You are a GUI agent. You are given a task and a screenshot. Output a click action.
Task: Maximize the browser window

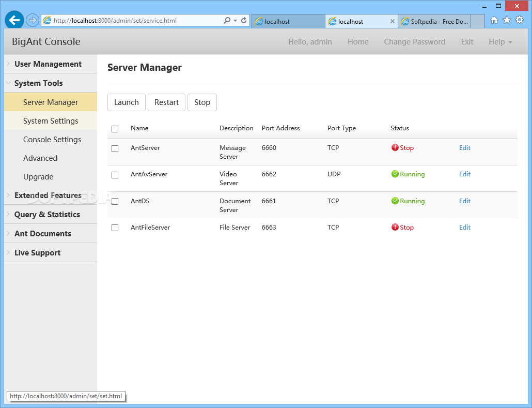click(498, 6)
